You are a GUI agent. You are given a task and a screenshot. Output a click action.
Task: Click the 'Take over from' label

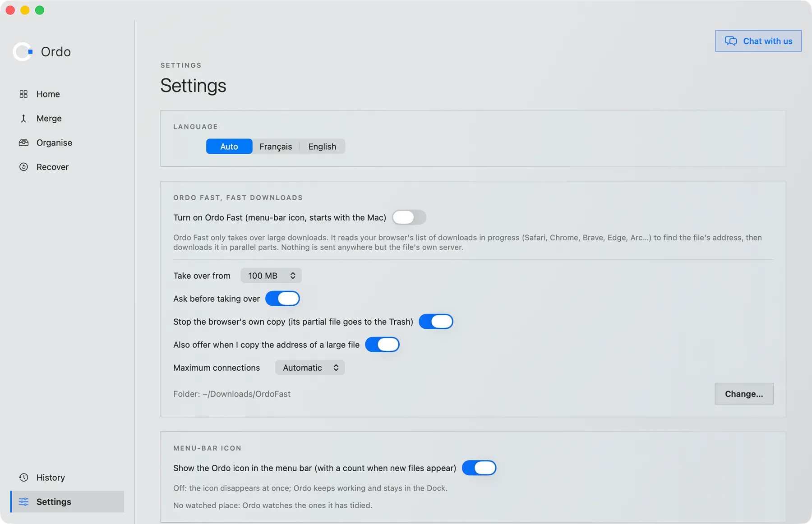[202, 276]
